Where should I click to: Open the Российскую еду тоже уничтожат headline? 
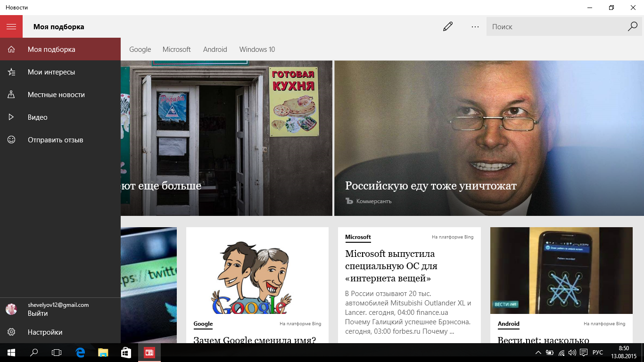(x=431, y=186)
